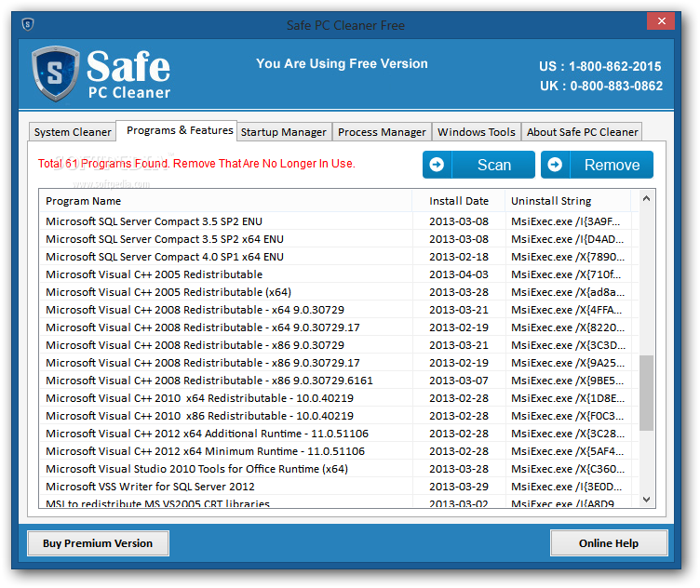This screenshot has width=700, height=588.
Task: Click uninstall string MsiExec.exe /X{7890...
Action: click(x=568, y=257)
